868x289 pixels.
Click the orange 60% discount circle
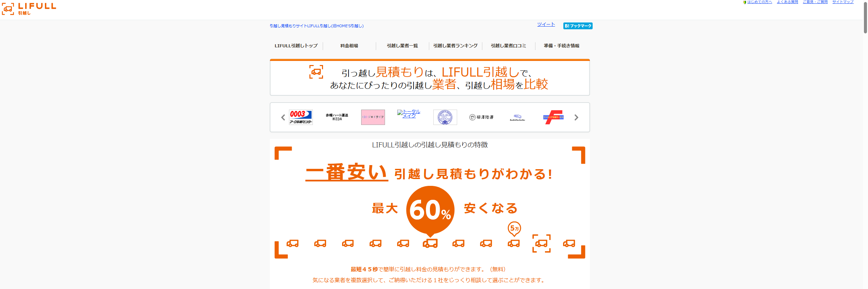point(430,210)
